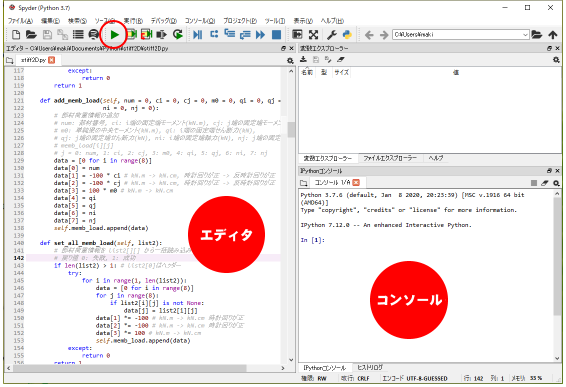
Task: Interrupt kernel with console stop square
Action: click(x=534, y=183)
